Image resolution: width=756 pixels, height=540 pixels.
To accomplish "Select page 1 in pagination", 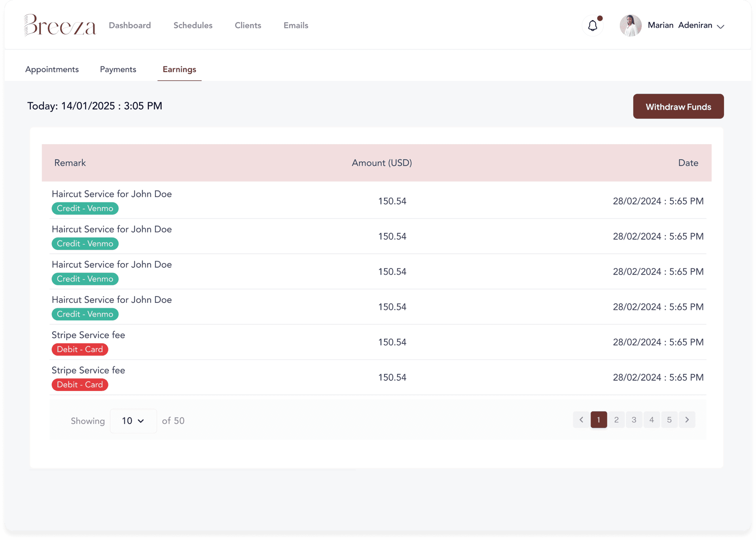I will 599,419.
